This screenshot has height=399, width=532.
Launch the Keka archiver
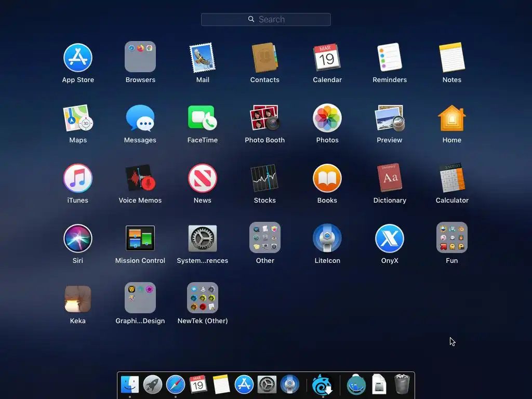[78, 299]
